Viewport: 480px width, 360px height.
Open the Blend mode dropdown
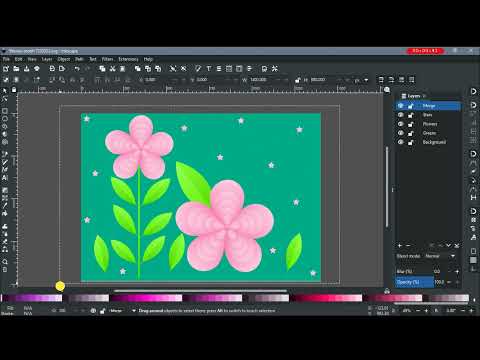click(x=440, y=256)
